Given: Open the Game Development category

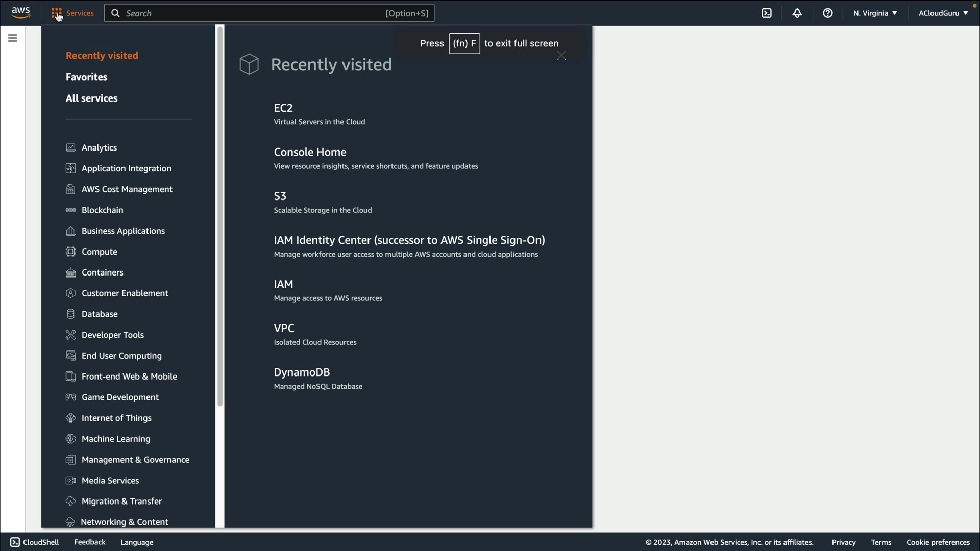Looking at the screenshot, I should (120, 397).
